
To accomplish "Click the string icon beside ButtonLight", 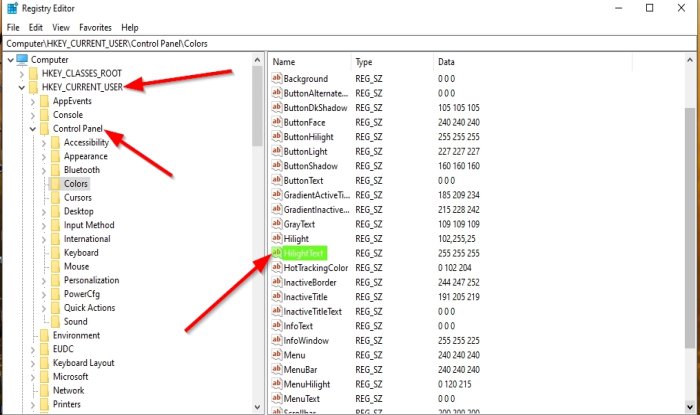I will coord(277,151).
